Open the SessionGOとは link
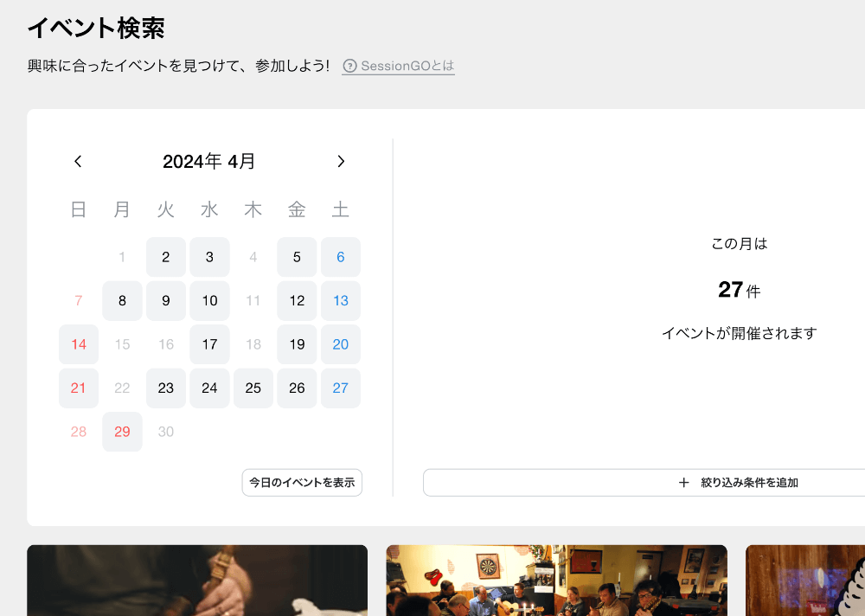This screenshot has height=616, width=865. pyautogui.click(x=407, y=66)
